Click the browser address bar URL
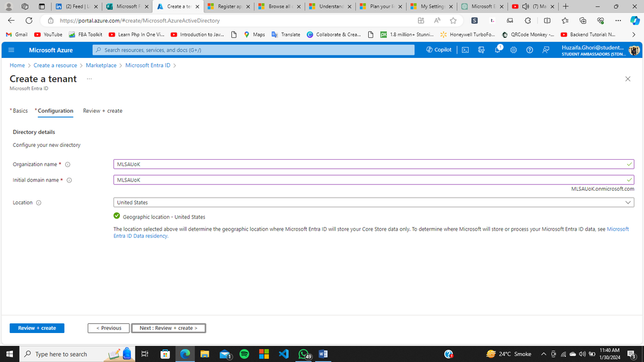Screen dimensions: 644x362 (140, 21)
